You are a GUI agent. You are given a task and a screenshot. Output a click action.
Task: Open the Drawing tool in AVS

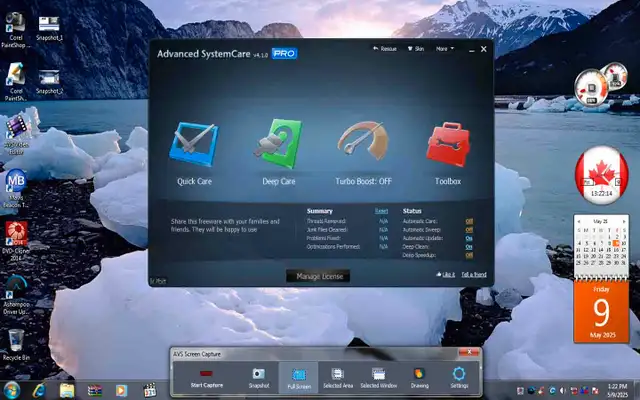coord(420,378)
